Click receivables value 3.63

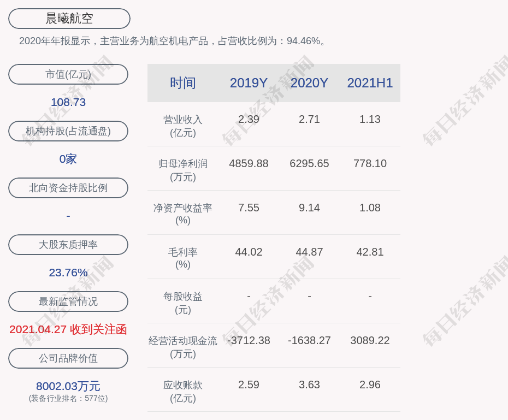309,384
